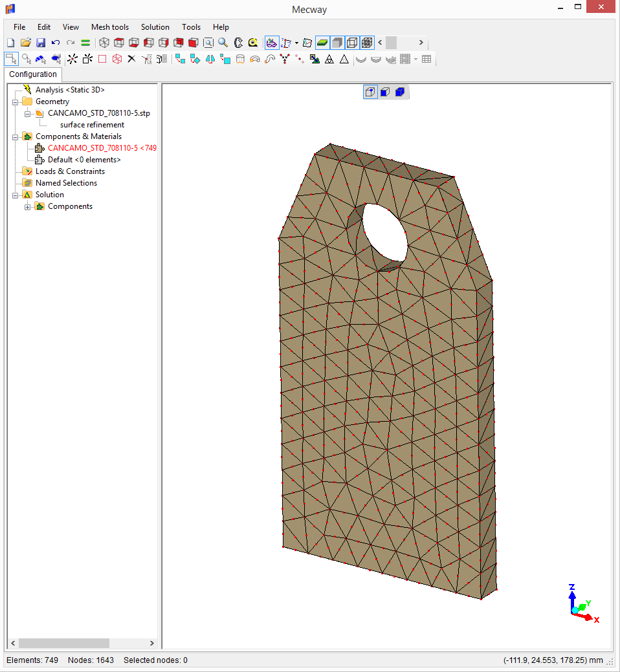The height and width of the screenshot is (672, 620).
Task: Select the Configuration tab
Action: [33, 74]
